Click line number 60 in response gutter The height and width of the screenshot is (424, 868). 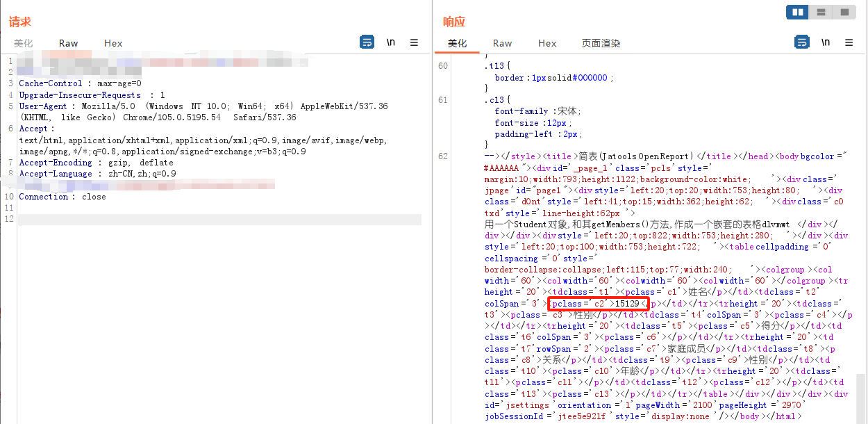[x=443, y=66]
